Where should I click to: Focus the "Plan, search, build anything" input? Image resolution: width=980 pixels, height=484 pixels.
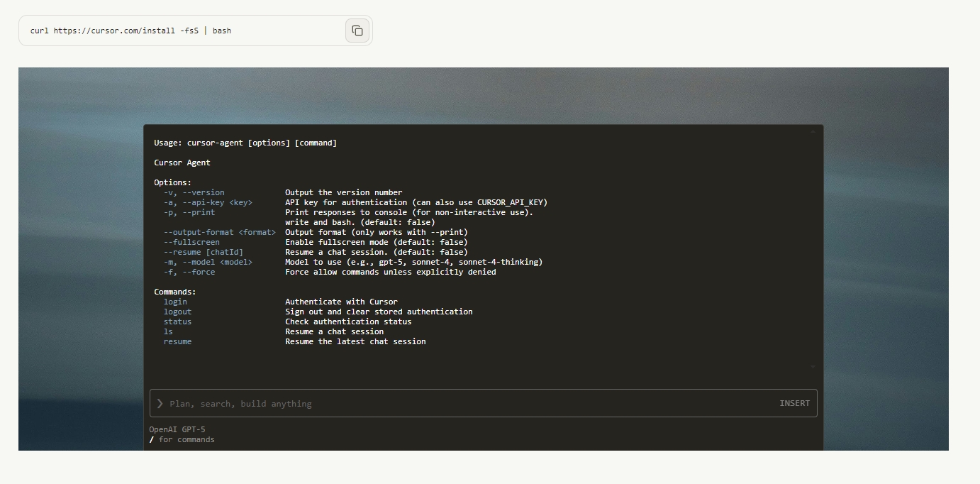[483, 403]
